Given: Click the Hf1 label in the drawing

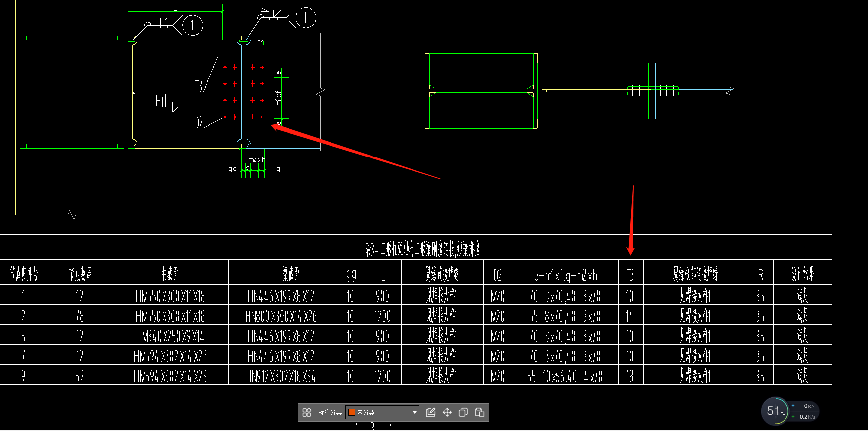Looking at the screenshot, I should coord(161,101).
